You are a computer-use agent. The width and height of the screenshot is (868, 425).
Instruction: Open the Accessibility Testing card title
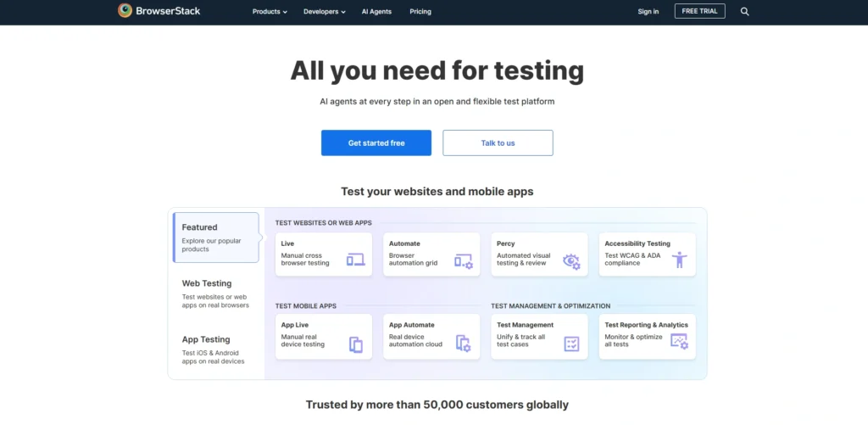(637, 243)
